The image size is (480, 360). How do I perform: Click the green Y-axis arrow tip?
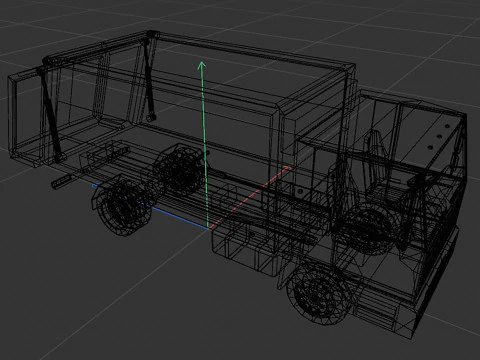(201, 65)
